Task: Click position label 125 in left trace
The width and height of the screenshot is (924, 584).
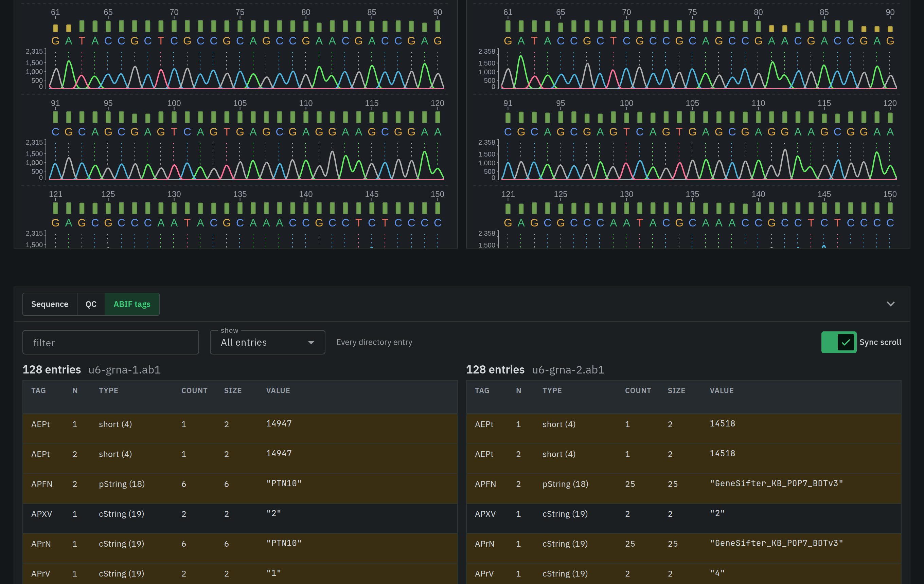Action: (x=108, y=194)
